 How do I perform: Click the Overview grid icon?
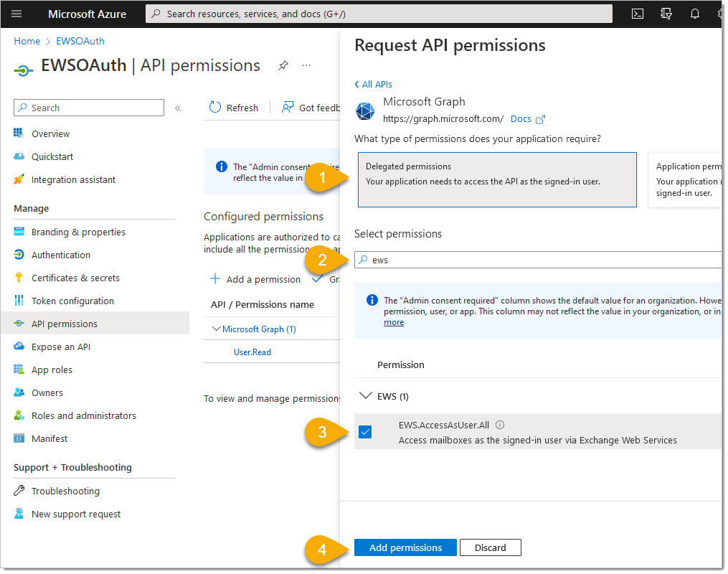19,133
